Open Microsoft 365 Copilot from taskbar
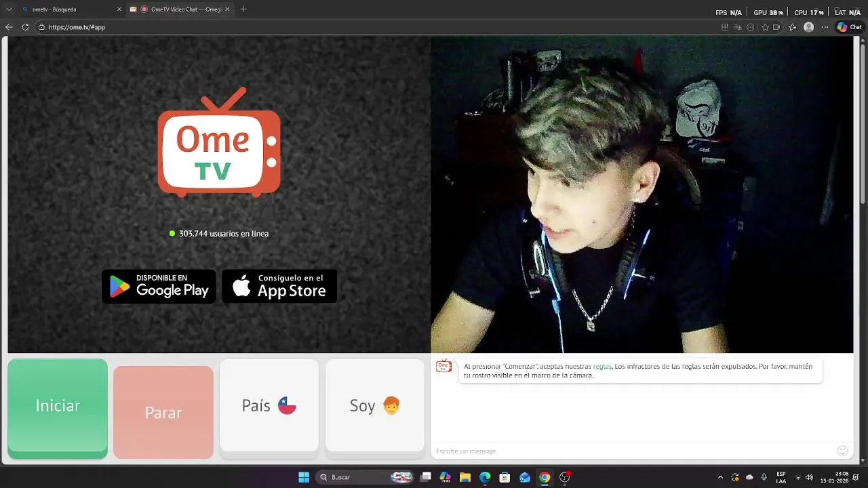 point(446,477)
